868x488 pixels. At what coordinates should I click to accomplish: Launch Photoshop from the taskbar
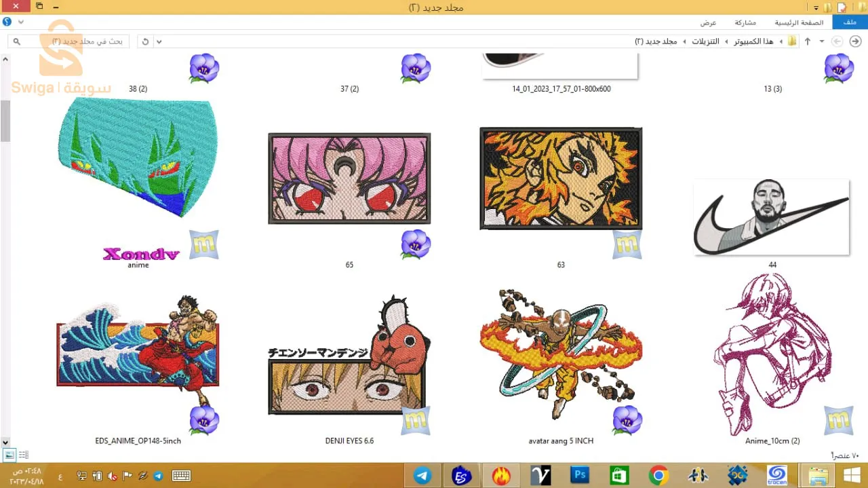point(580,476)
